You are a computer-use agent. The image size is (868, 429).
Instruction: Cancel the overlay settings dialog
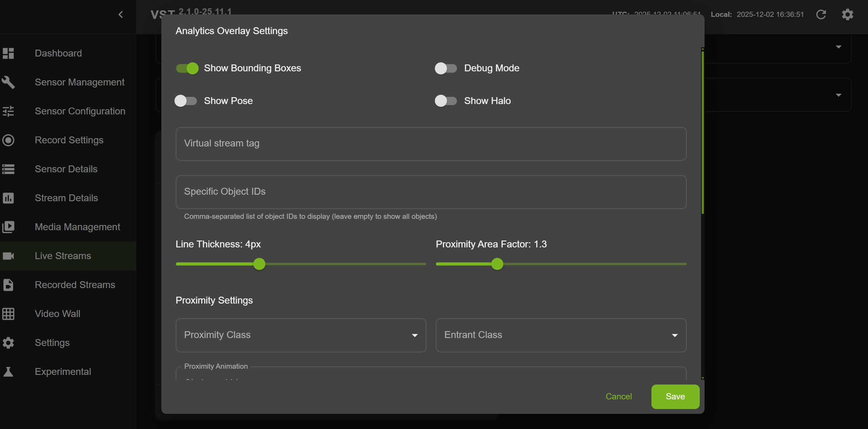(x=619, y=397)
